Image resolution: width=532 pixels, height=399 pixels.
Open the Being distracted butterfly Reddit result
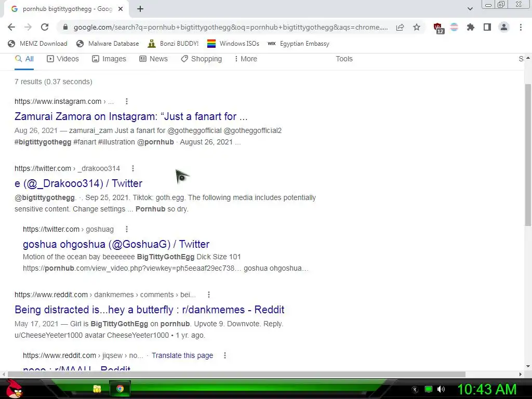point(149,310)
